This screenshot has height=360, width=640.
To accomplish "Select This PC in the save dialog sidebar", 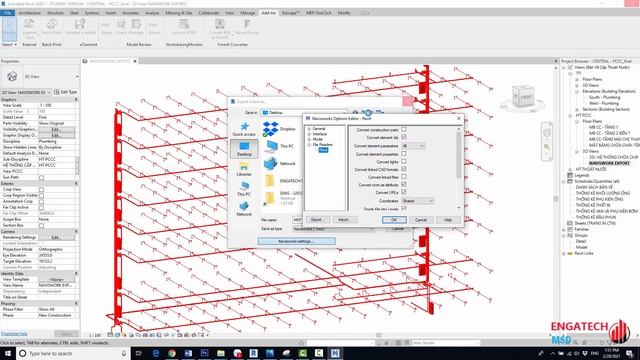I will [x=244, y=189].
